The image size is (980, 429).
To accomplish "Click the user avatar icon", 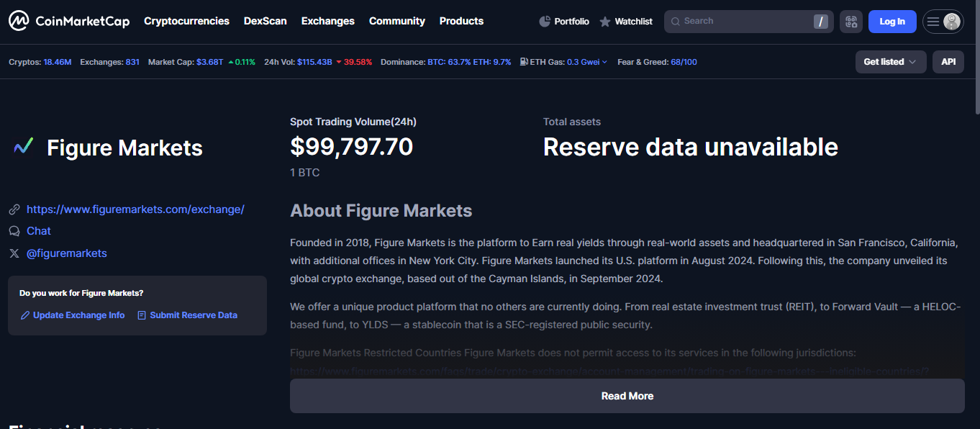I will [952, 22].
